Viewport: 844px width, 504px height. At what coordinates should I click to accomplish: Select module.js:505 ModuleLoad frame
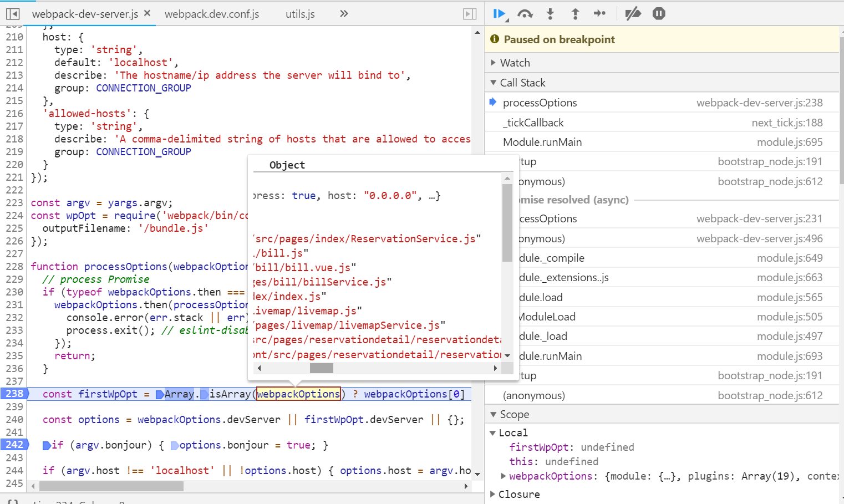pyautogui.click(x=662, y=317)
